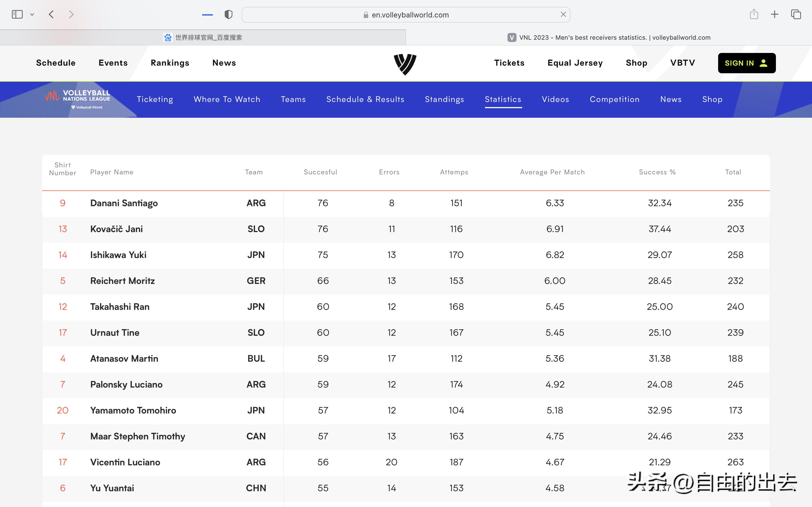Switch to the Baidu search tab

[x=203, y=37]
